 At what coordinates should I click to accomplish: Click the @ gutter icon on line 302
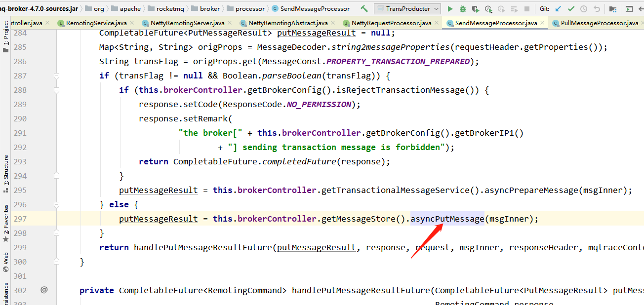tap(44, 290)
